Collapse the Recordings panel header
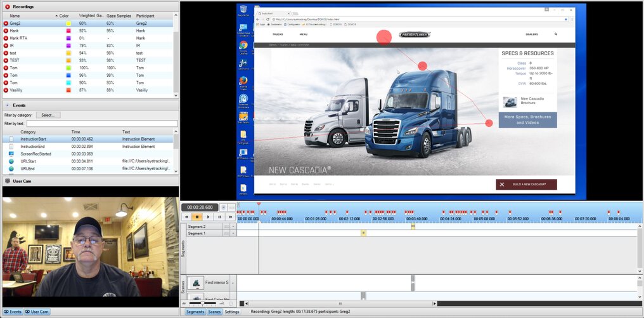 click(91, 6)
